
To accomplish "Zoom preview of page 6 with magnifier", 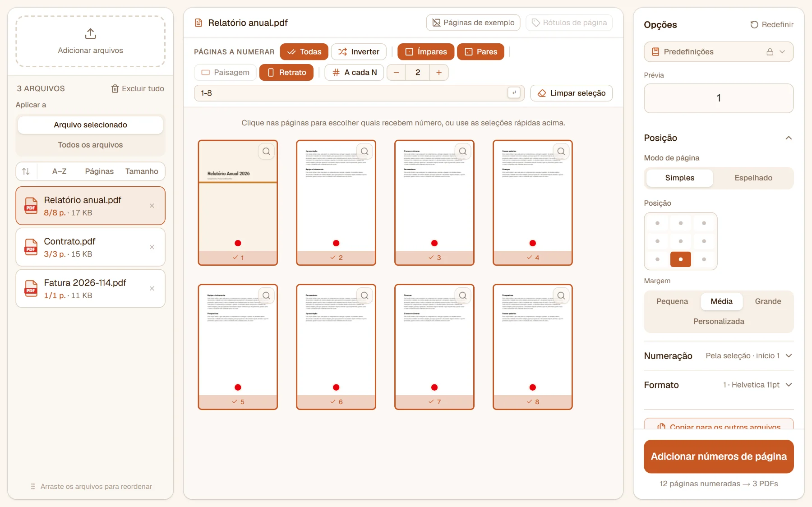I will pyautogui.click(x=364, y=295).
